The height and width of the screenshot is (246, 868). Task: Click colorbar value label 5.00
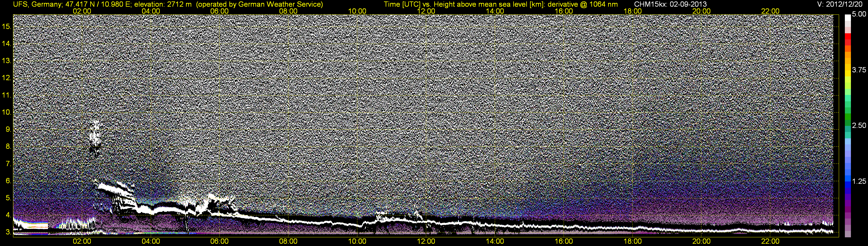tap(859, 14)
